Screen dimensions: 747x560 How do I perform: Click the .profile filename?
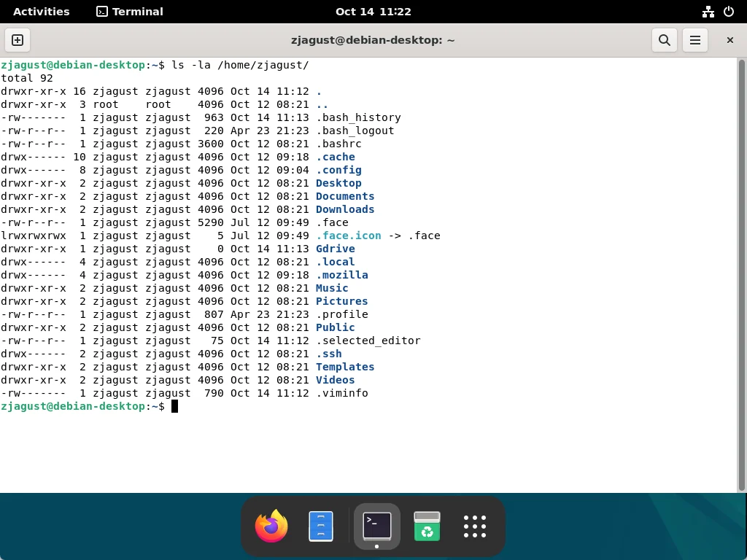(x=342, y=314)
